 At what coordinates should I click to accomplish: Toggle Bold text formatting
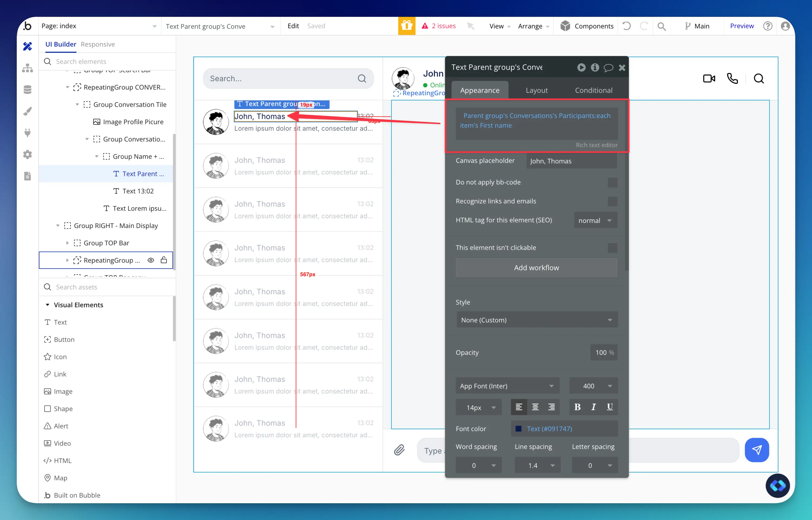tap(577, 407)
